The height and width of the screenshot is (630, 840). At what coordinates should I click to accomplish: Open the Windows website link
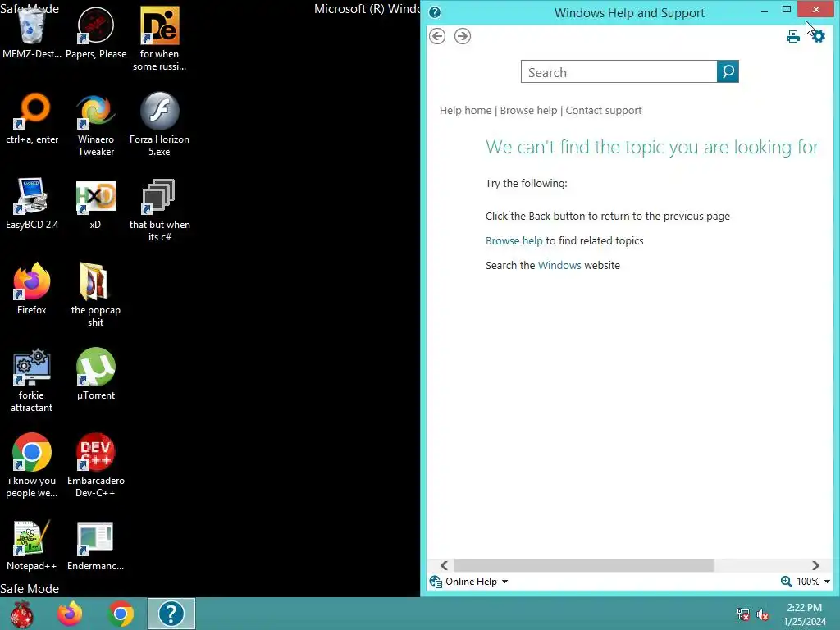(559, 265)
